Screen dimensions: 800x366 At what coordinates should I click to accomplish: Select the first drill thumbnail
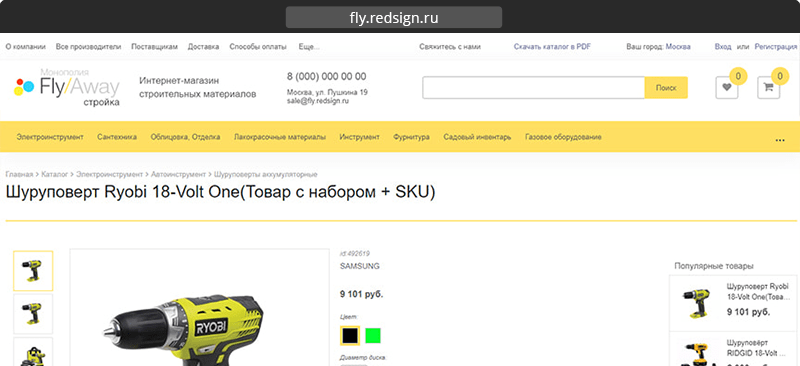click(x=33, y=271)
